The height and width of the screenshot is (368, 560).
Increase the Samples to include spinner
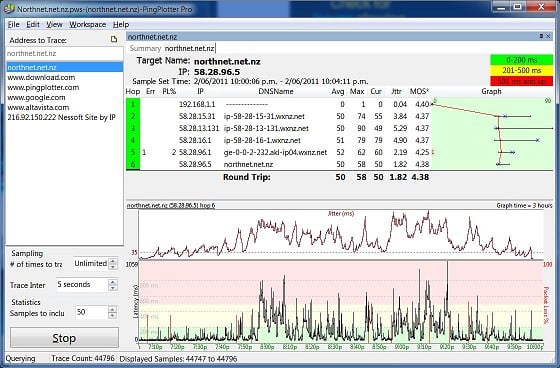(x=112, y=309)
